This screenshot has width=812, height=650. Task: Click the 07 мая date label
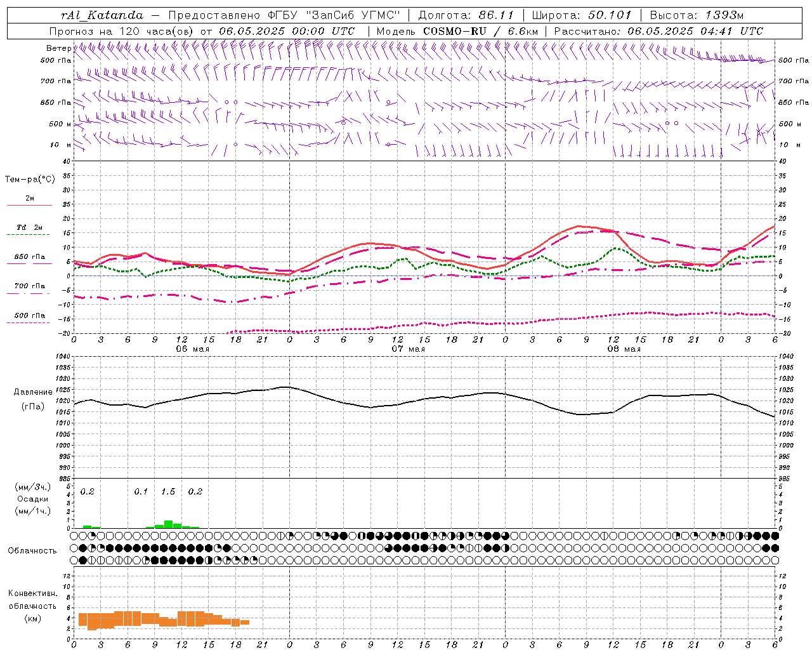(409, 348)
